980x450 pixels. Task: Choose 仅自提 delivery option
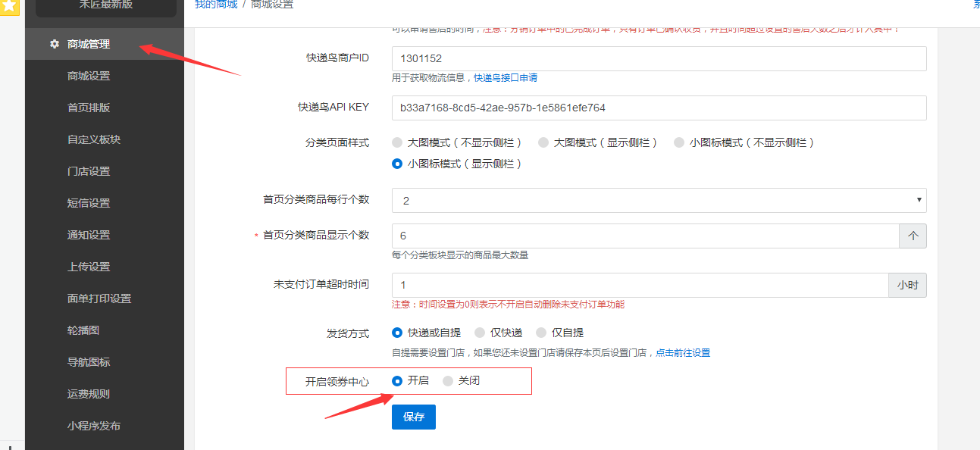[541, 333]
